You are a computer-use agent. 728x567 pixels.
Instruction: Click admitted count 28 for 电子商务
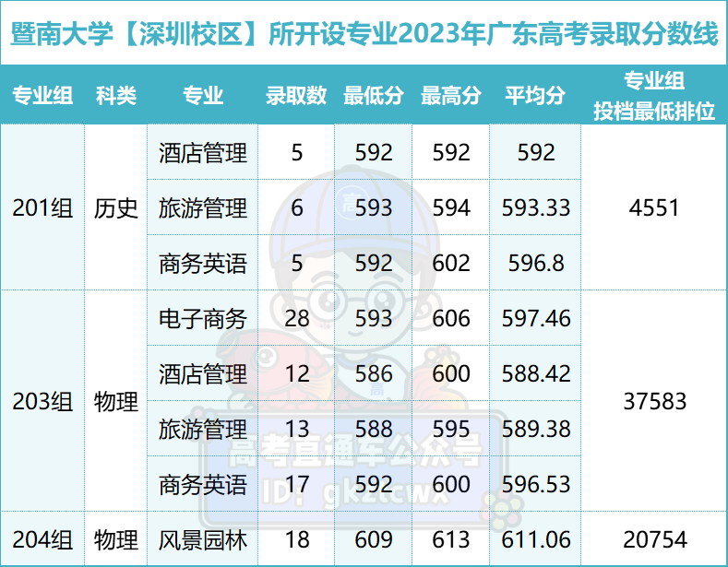tap(297, 318)
